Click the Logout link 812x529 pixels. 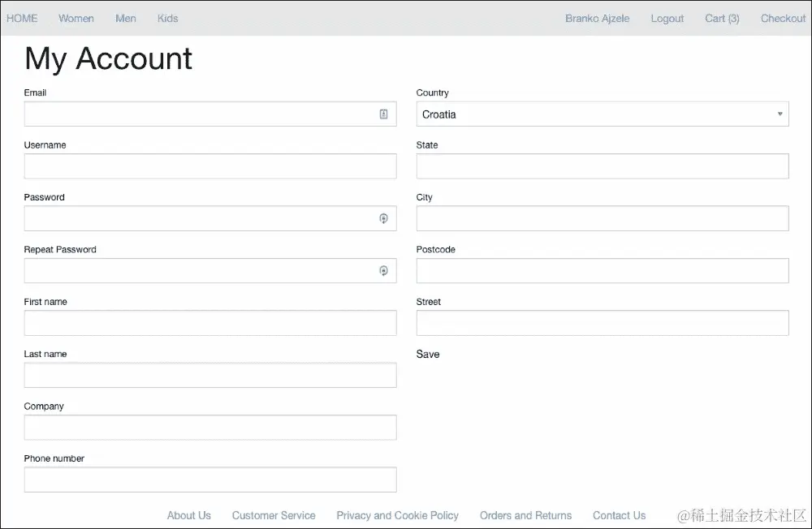pyautogui.click(x=667, y=19)
